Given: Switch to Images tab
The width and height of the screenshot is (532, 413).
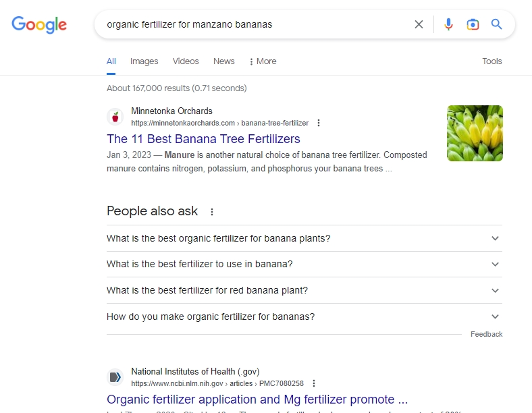Looking at the screenshot, I should tap(144, 61).
